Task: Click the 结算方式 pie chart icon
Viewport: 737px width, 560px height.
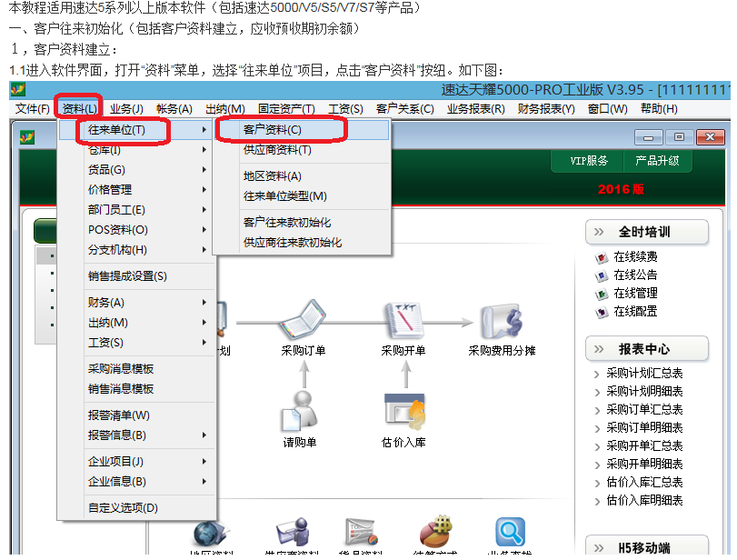Action: tap(434, 534)
